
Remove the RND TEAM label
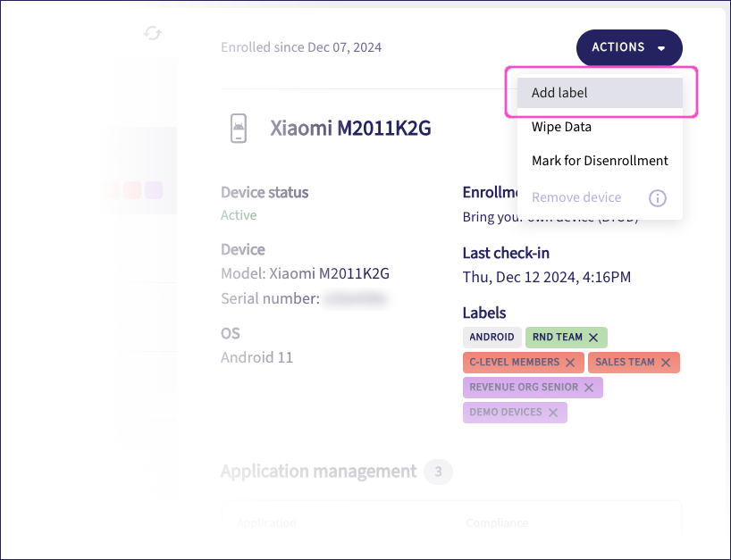tap(593, 338)
